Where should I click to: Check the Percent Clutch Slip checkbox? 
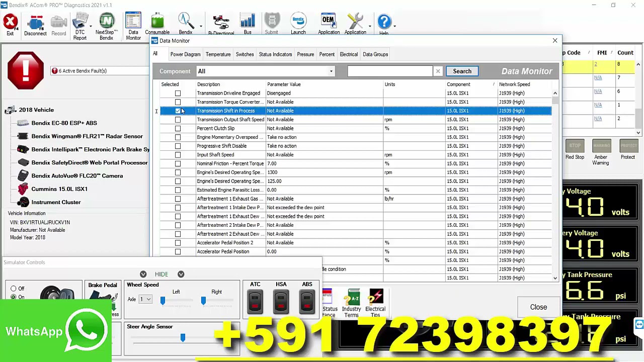point(178,128)
